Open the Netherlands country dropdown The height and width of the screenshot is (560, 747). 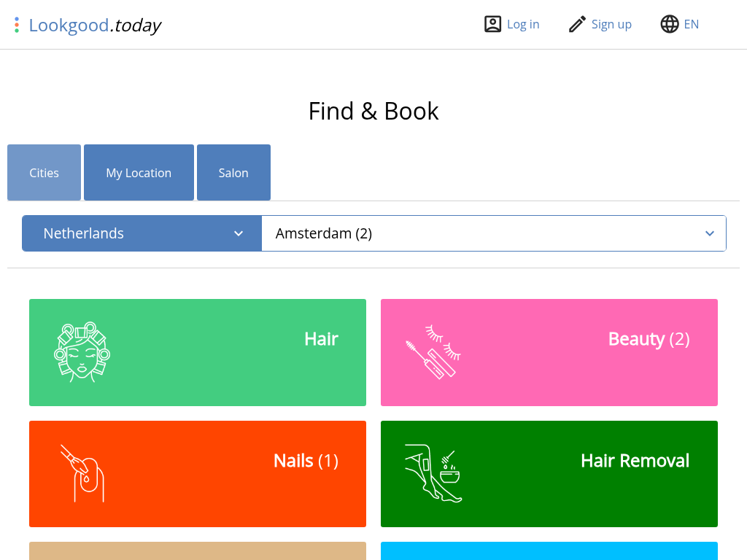142,233
